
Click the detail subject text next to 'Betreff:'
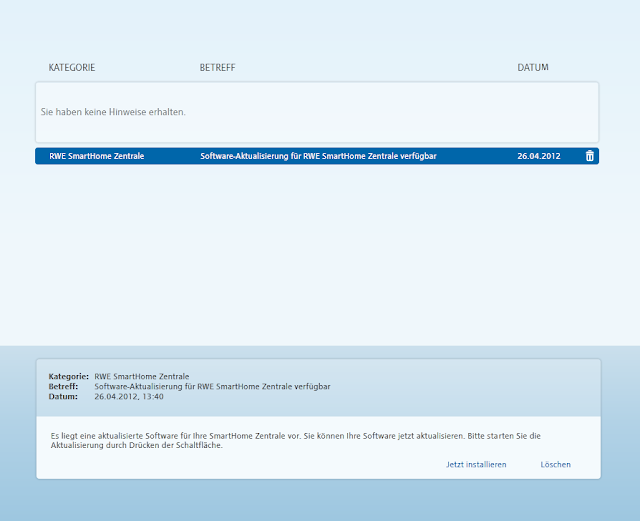[212, 386]
